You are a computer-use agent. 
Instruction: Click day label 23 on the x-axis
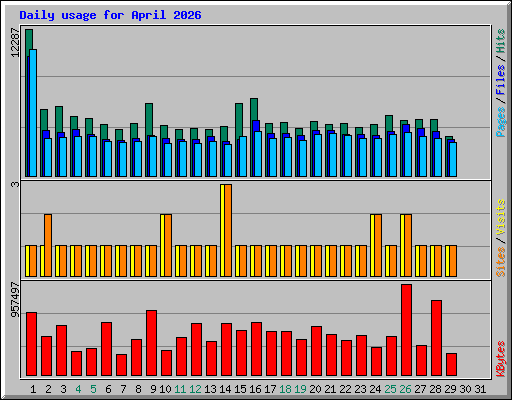360,389
